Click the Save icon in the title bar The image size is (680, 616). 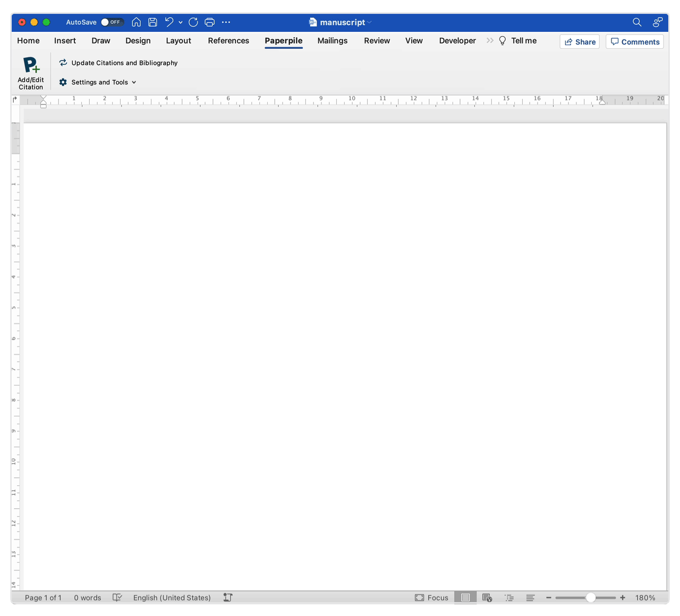click(x=152, y=22)
